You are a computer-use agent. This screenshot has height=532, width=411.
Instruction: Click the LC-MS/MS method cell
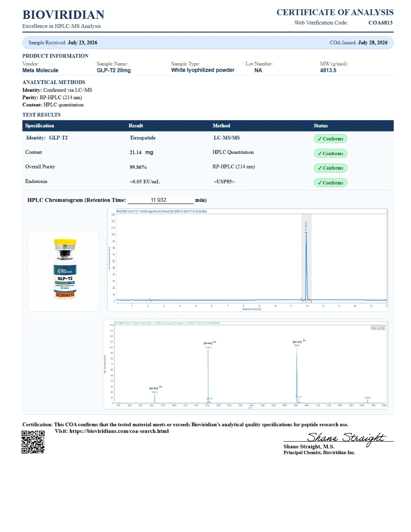click(x=226, y=138)
